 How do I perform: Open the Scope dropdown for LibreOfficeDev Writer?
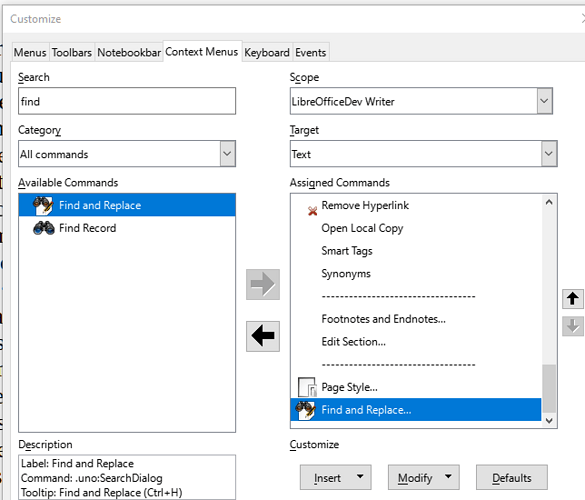click(544, 101)
